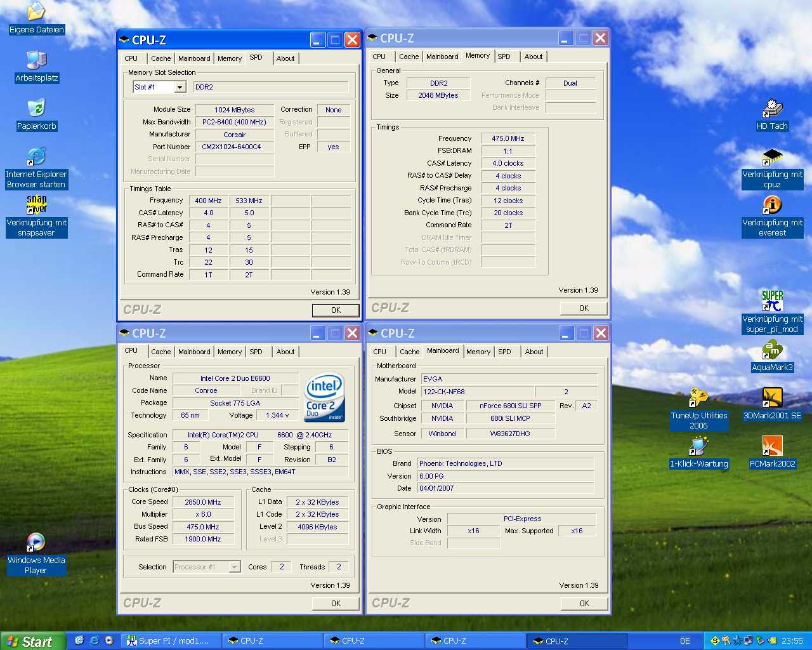Open the snapsaver shortcut icon

[36, 204]
